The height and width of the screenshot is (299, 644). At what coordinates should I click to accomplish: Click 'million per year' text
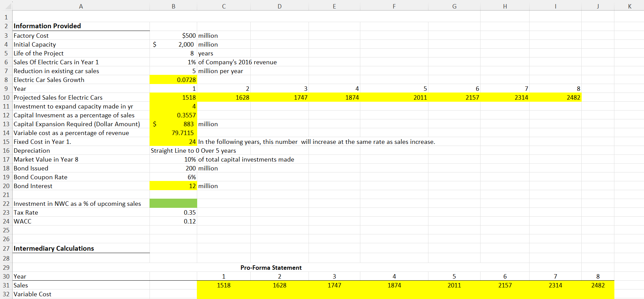click(x=221, y=71)
